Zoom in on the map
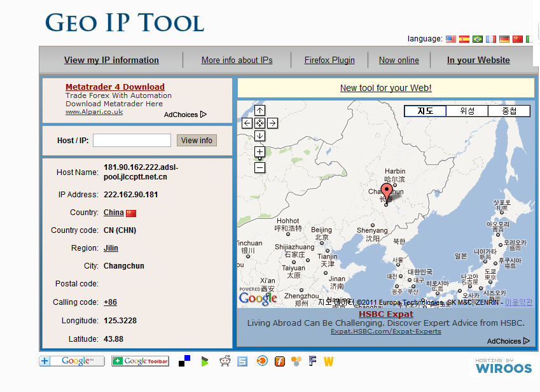The height and width of the screenshot is (392, 540). (x=260, y=151)
